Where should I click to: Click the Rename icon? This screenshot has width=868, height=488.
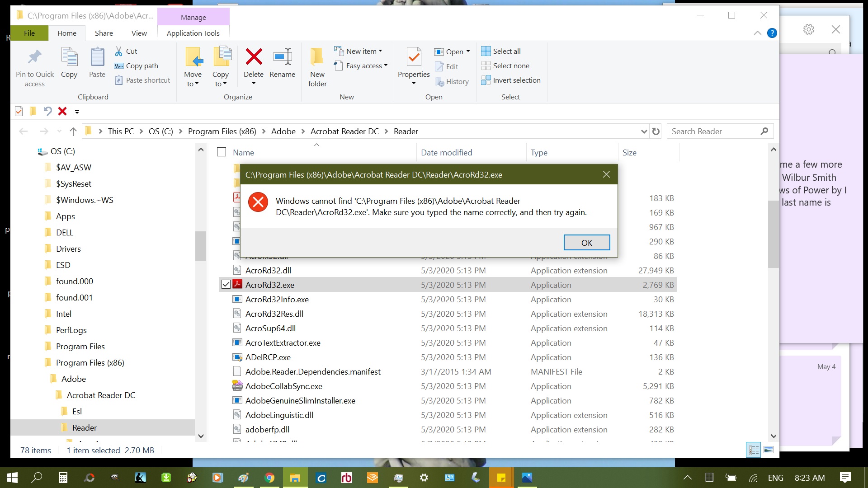pyautogui.click(x=282, y=63)
